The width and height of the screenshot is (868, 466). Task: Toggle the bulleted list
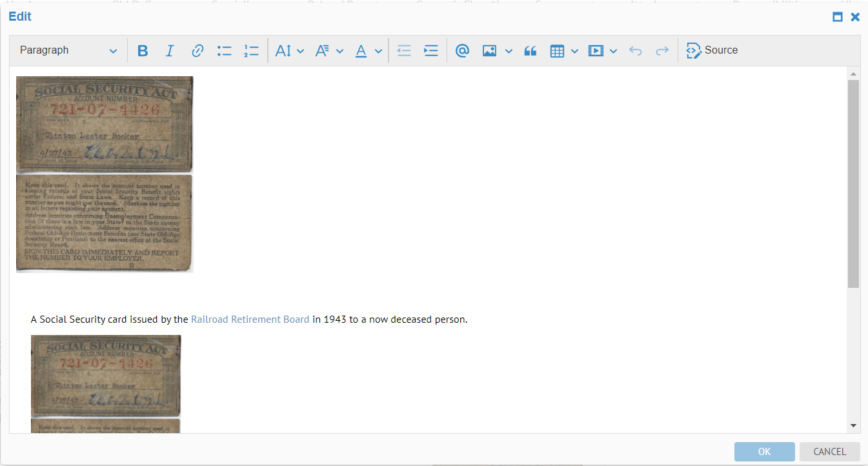(x=225, y=51)
